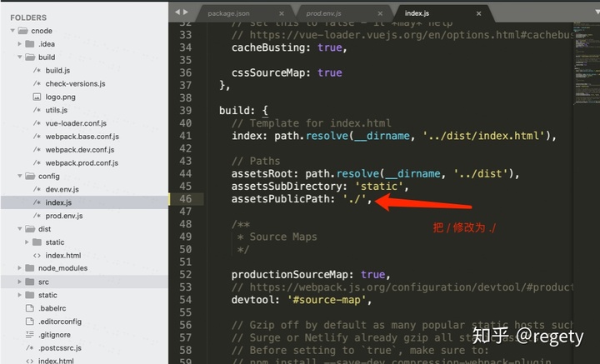Click the productionSourceMap true value
Image resolution: width=600 pixels, height=364 pixels.
[373, 275]
